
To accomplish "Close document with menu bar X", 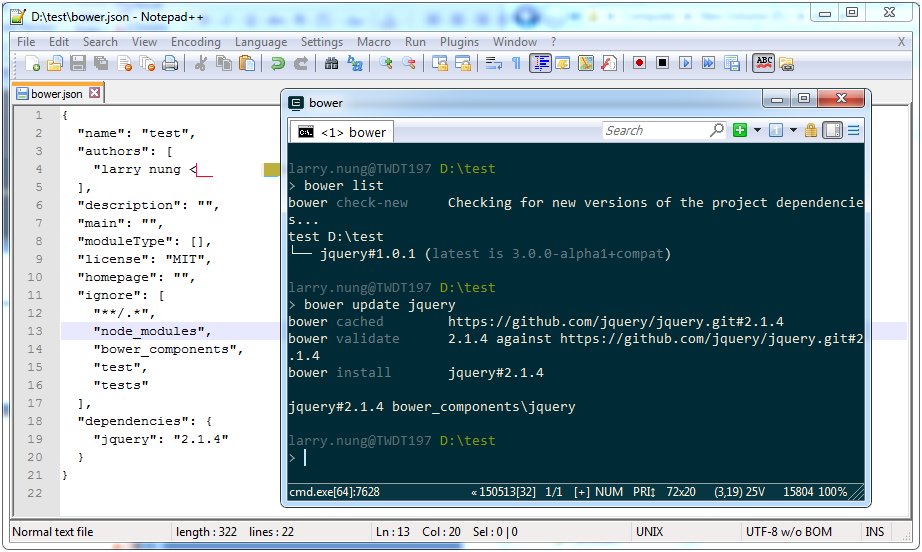I will tap(901, 42).
